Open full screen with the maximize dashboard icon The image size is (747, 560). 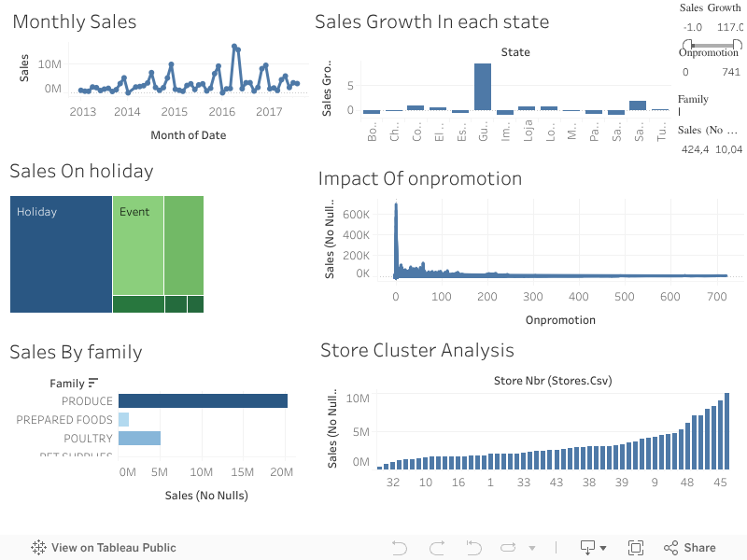coord(636,548)
